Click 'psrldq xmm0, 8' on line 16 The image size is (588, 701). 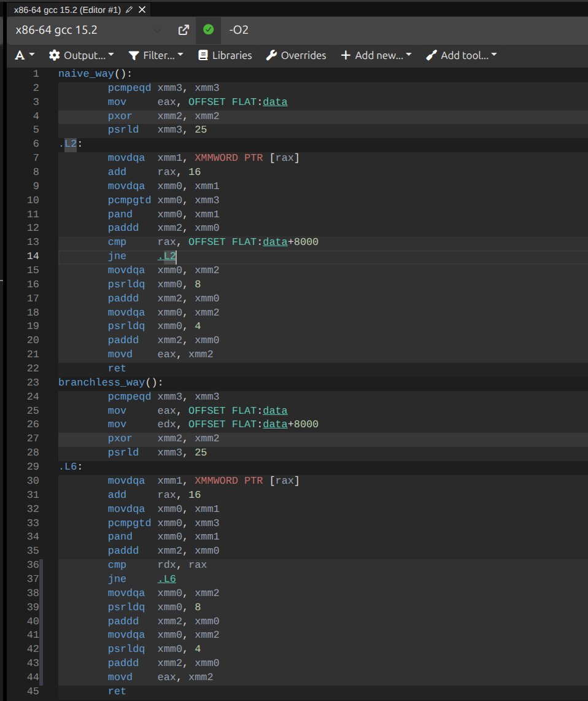(x=154, y=284)
